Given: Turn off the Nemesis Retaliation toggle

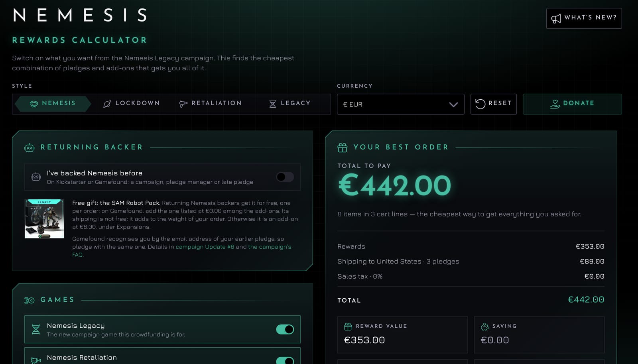Looking at the screenshot, I should [x=285, y=360].
